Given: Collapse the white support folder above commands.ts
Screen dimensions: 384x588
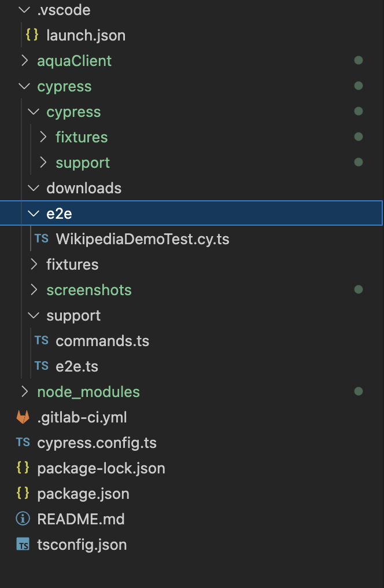Looking at the screenshot, I should tap(34, 315).
